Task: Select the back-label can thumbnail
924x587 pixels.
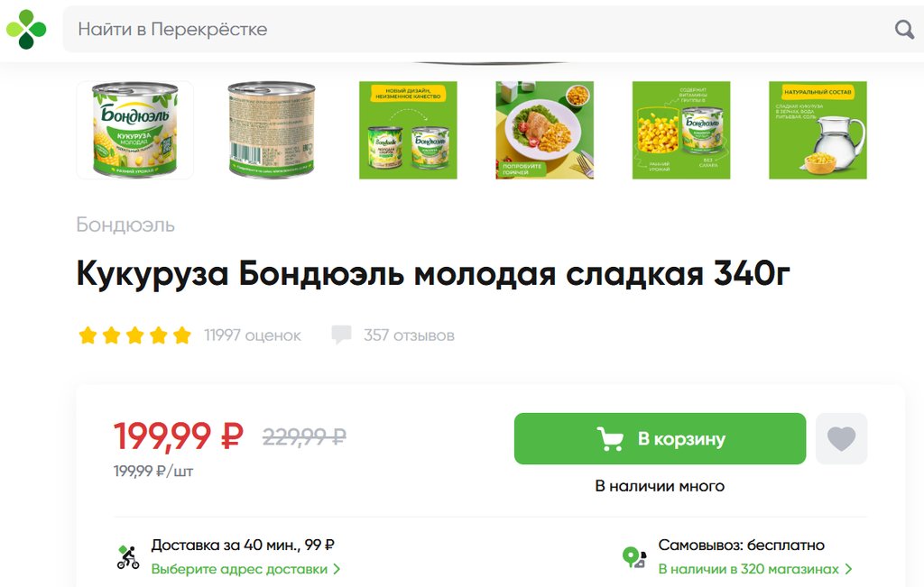Action: [272, 130]
